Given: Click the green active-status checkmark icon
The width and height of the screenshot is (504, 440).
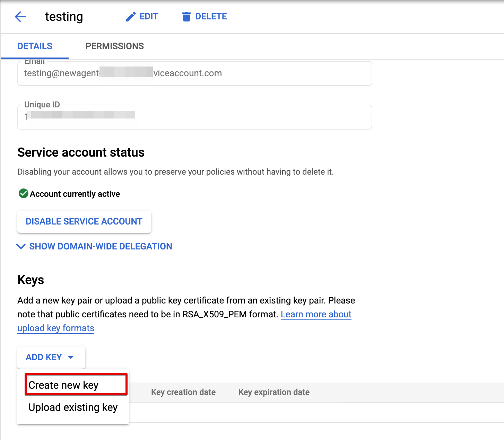Looking at the screenshot, I should 23,193.
